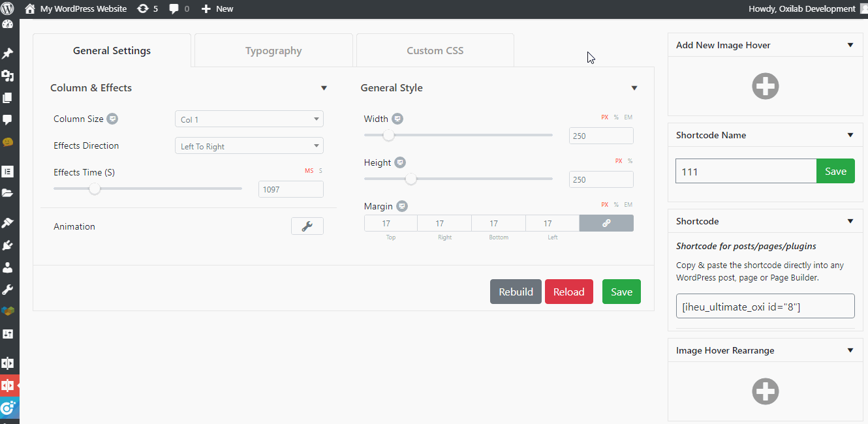Open the Column Size dropdown showing Col 1
The width and height of the screenshot is (868, 424).
pos(249,119)
